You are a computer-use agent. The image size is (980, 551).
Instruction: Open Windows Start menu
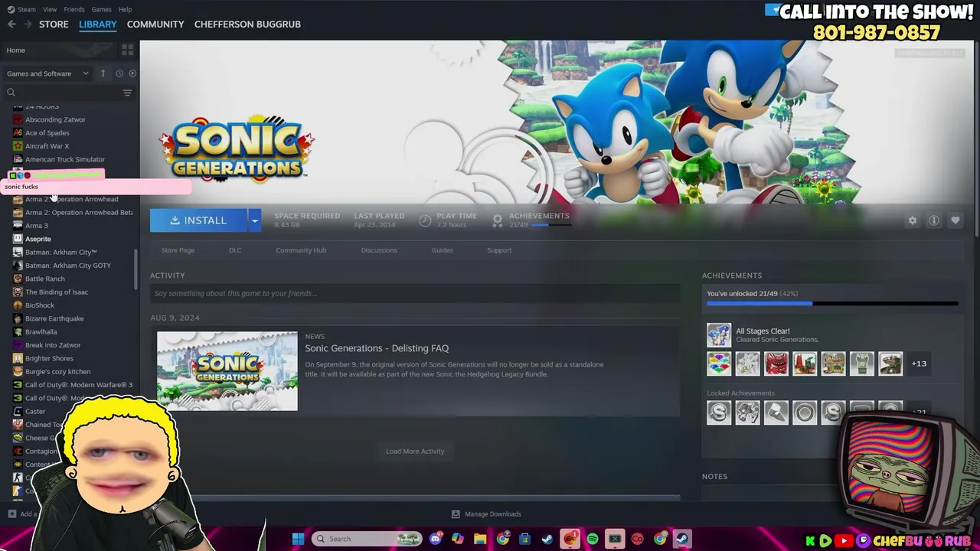pyautogui.click(x=298, y=539)
